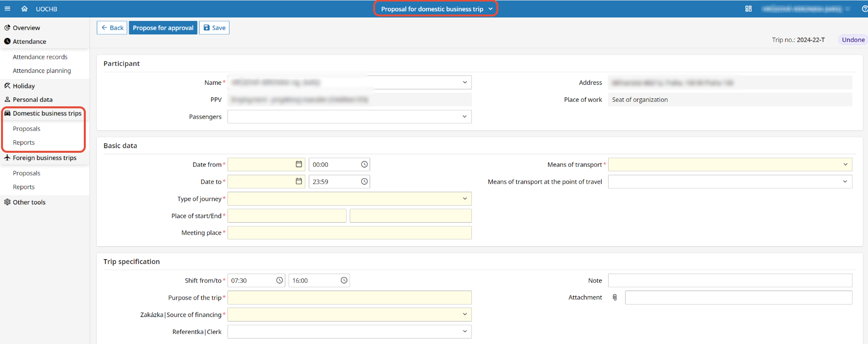The image size is (868, 344).
Task: Open Attendance planning
Action: coord(42,71)
